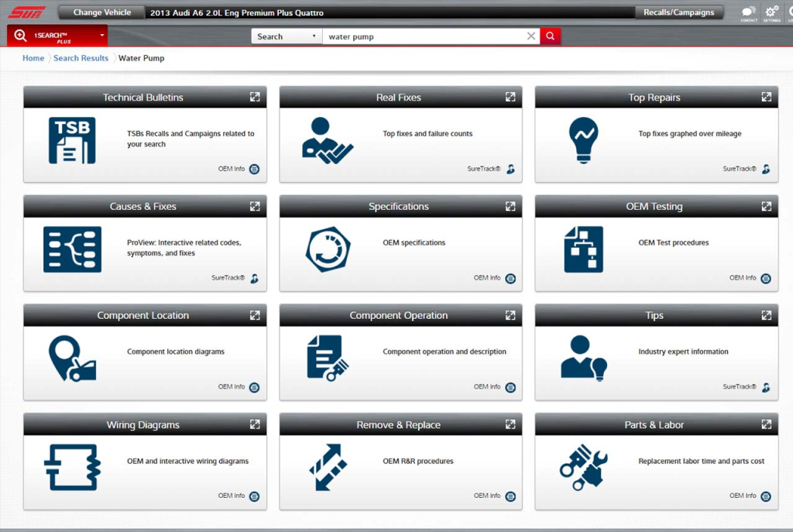Click the Remove & Replace arrows icon
Screen dimensions: 793x532
(x=327, y=468)
